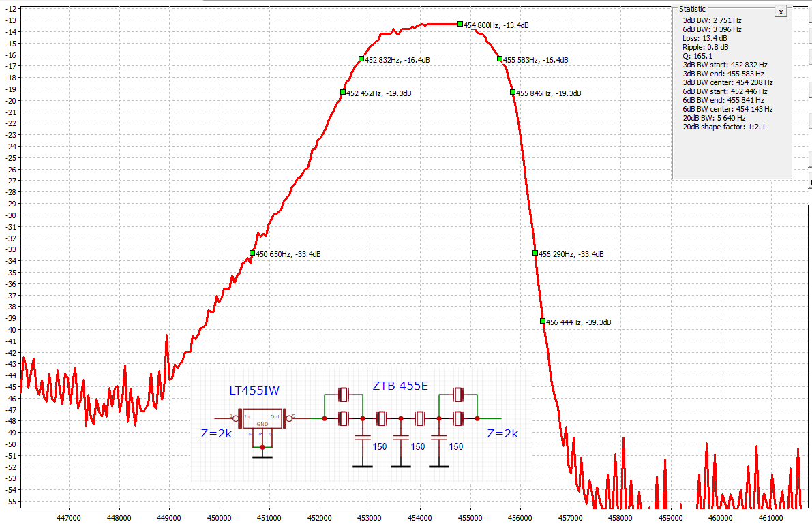Click the right Z=2k impedance label
Screen dimensions: 812x524
[502, 434]
